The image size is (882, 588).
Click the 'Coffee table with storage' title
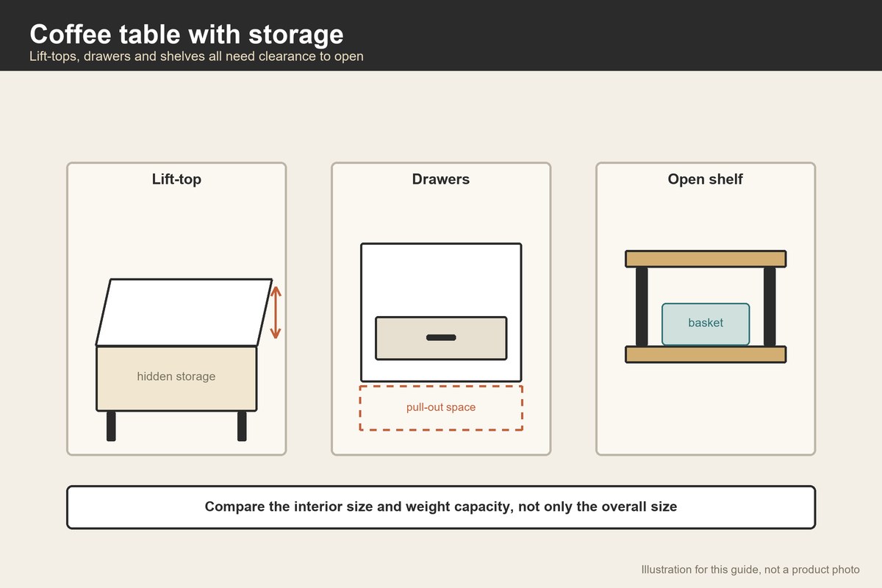coord(187,35)
